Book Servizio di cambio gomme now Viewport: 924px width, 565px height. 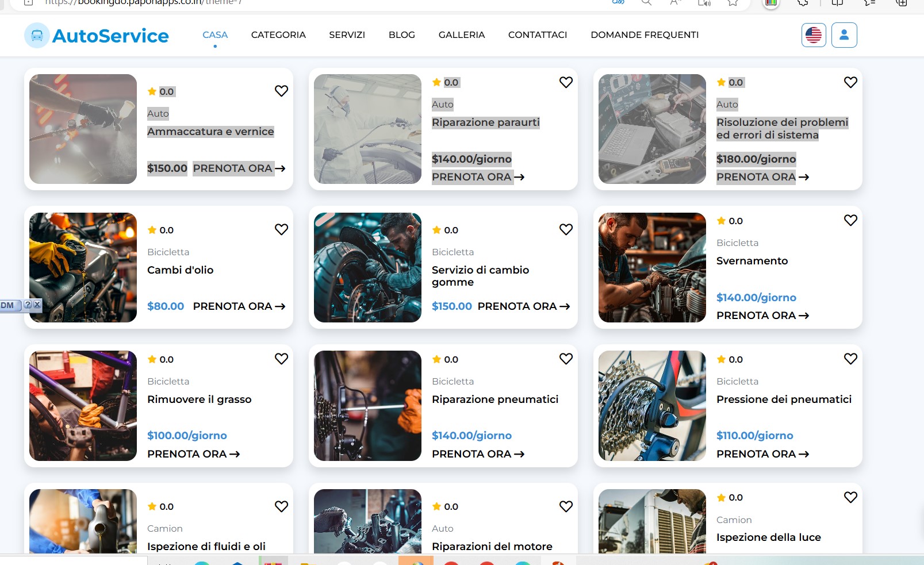524,306
